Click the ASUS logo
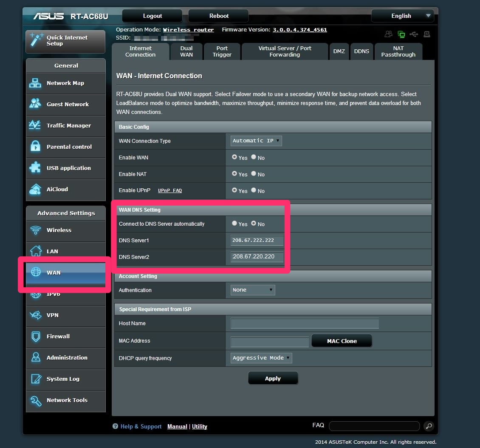This screenshot has height=448, width=480. (x=48, y=16)
